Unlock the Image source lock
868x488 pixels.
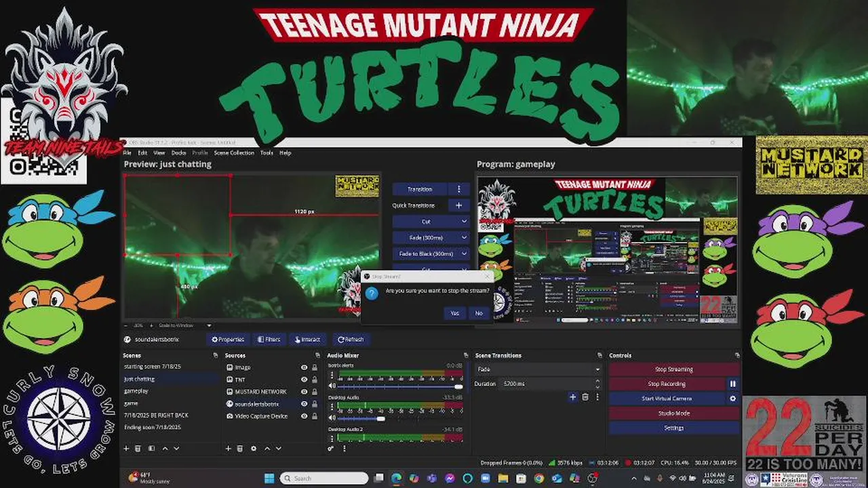click(315, 367)
